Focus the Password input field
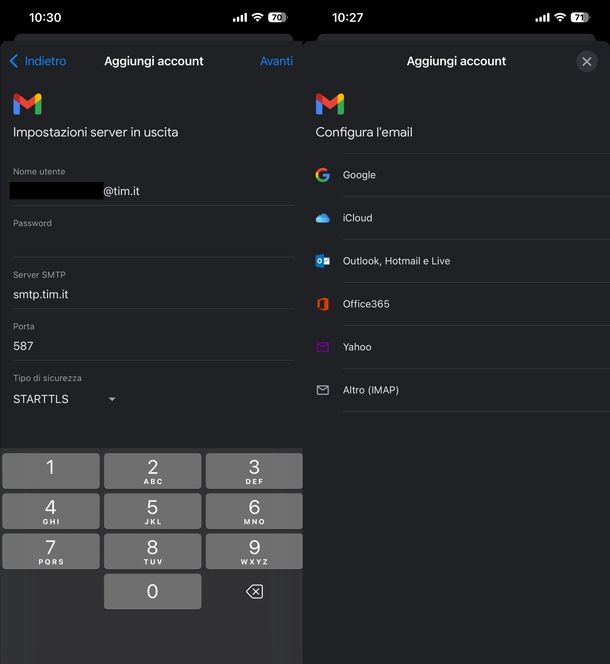The image size is (610, 664). [153, 243]
